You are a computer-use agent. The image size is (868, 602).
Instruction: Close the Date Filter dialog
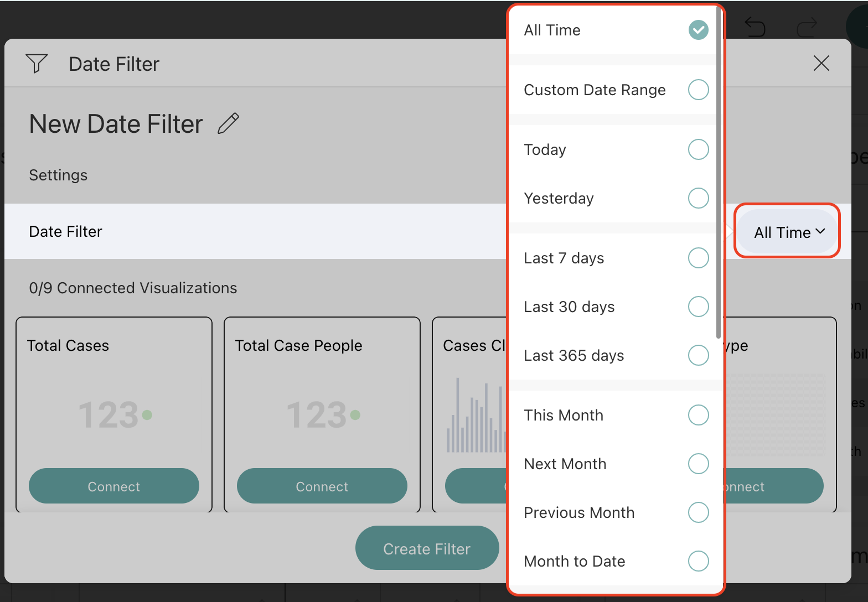(821, 64)
